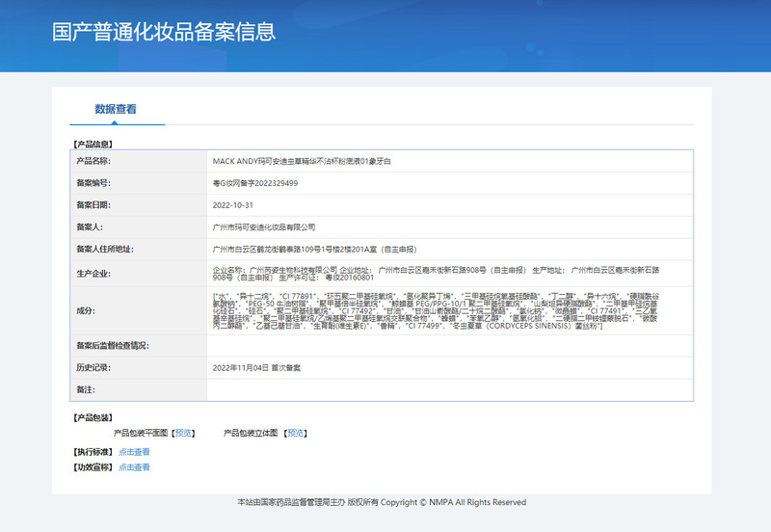Select the page title 国产普通化妆品备案信息

(x=164, y=32)
